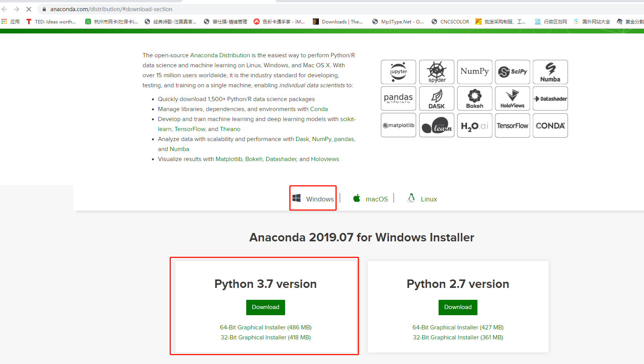The height and width of the screenshot is (364, 644).
Task: Open 32-Bit Graphical Installer (361 MB) link
Action: tap(458, 337)
